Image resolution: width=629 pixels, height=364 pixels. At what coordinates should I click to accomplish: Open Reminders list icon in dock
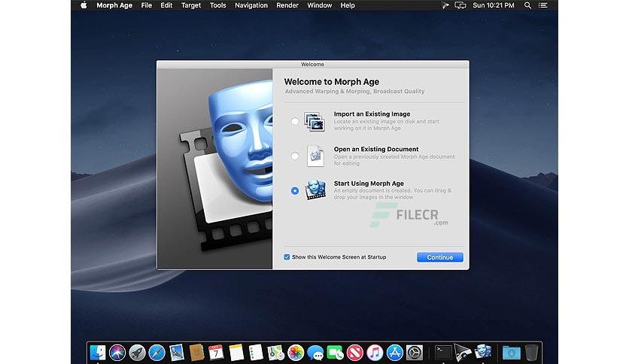(x=256, y=353)
